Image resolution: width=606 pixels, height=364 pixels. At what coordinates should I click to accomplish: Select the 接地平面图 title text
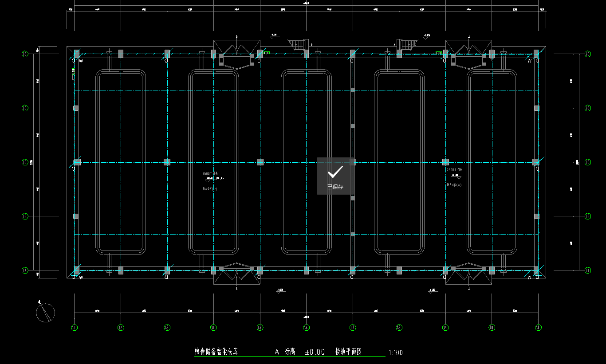pyautogui.click(x=348, y=352)
